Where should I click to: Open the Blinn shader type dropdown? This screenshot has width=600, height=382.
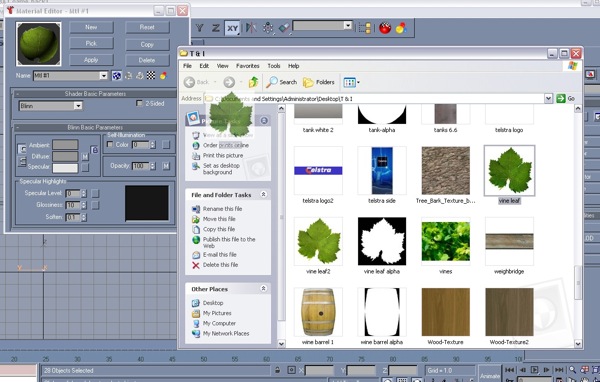click(78, 106)
